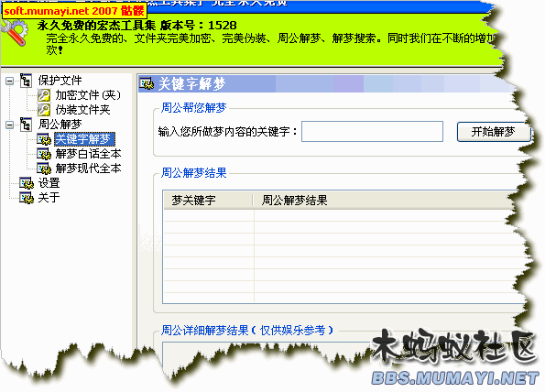Click the 周公解梦结果 group title
Image resolution: width=545 pixels, height=392 pixels.
[x=194, y=173]
